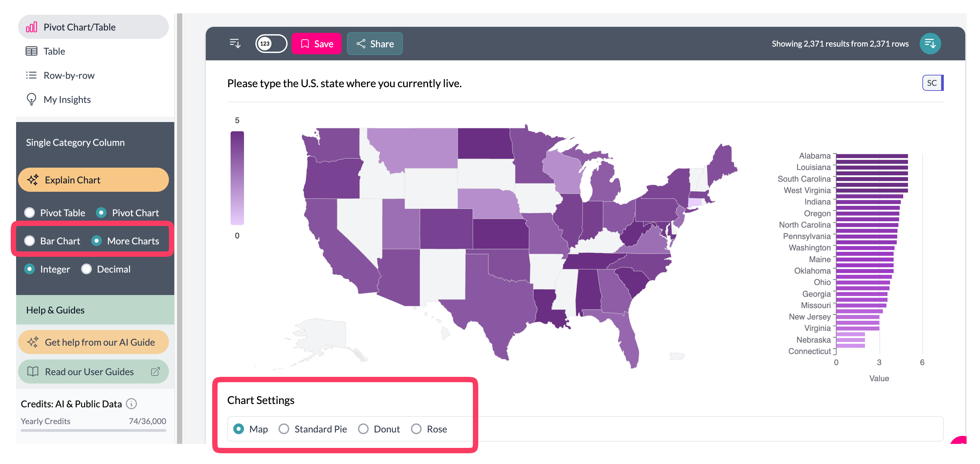The width and height of the screenshot is (980, 464).
Task: Open the Row-by-row view
Action: coord(68,75)
